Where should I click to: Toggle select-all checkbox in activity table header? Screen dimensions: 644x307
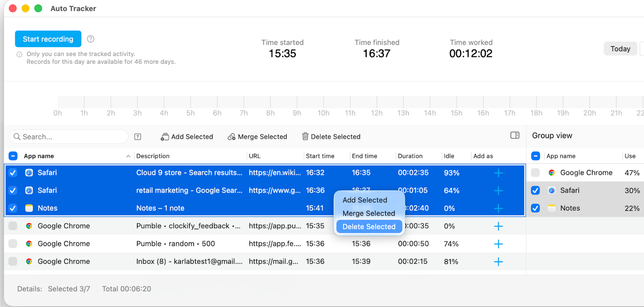click(13, 156)
